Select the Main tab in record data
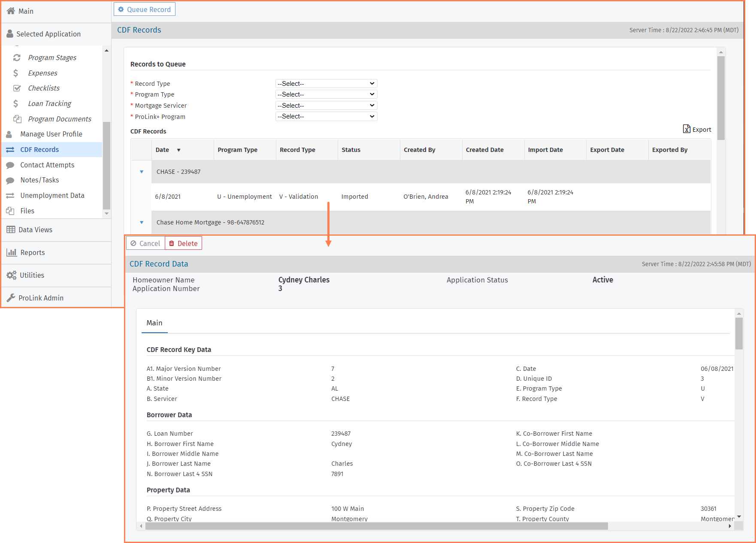 [x=154, y=323]
